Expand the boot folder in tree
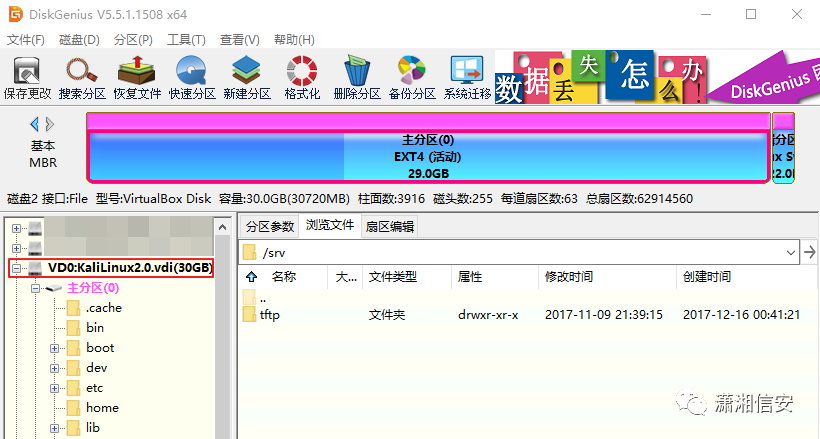 click(54, 348)
